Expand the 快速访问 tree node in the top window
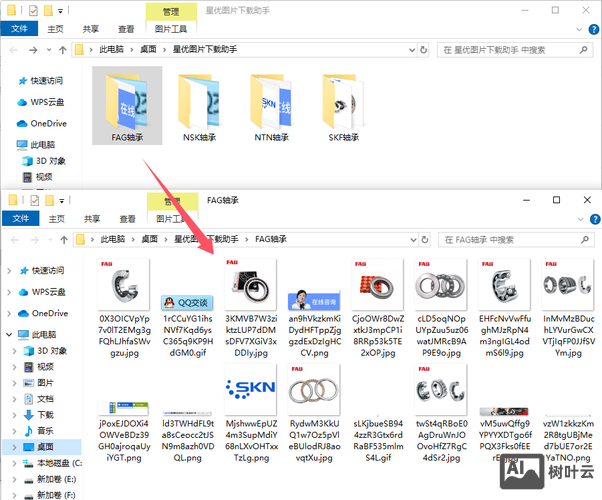 coord(8,81)
